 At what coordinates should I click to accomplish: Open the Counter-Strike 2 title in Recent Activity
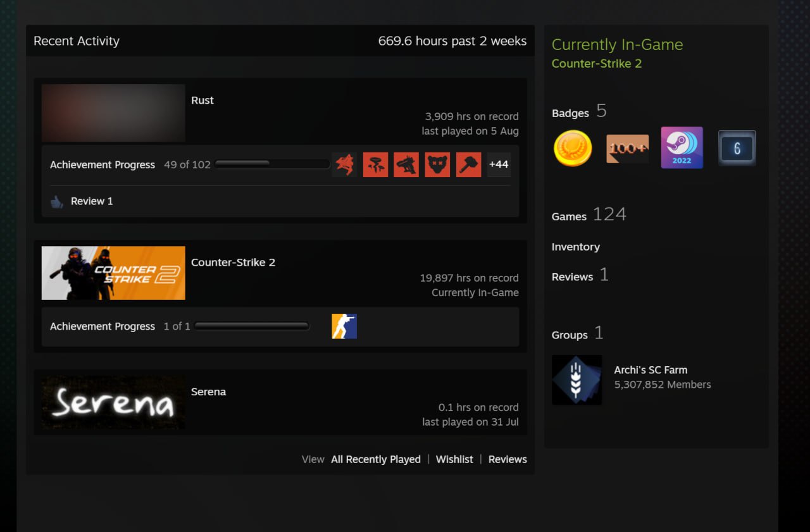[233, 262]
